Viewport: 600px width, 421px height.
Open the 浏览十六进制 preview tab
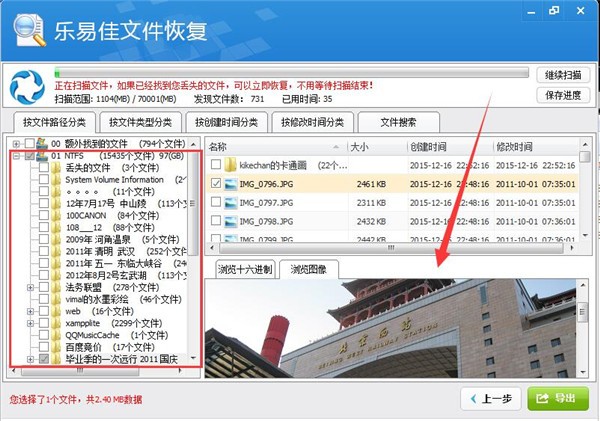[245, 269]
